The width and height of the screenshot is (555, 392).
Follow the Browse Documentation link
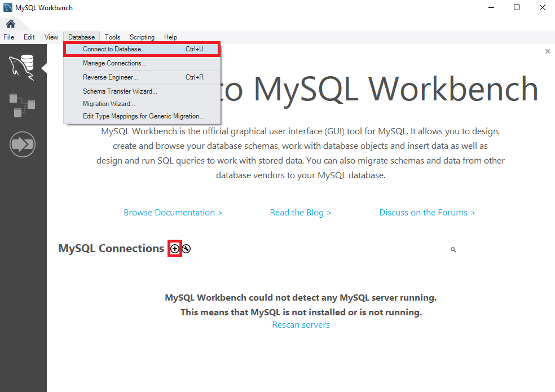(x=173, y=213)
